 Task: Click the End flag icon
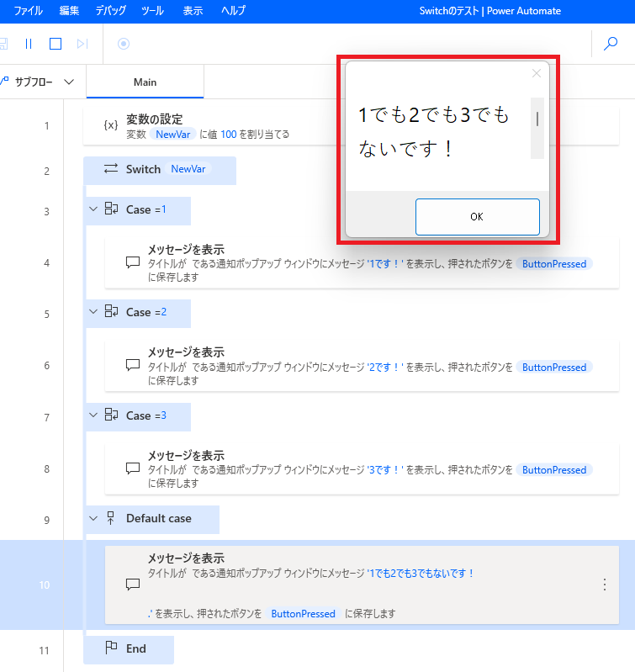click(111, 648)
